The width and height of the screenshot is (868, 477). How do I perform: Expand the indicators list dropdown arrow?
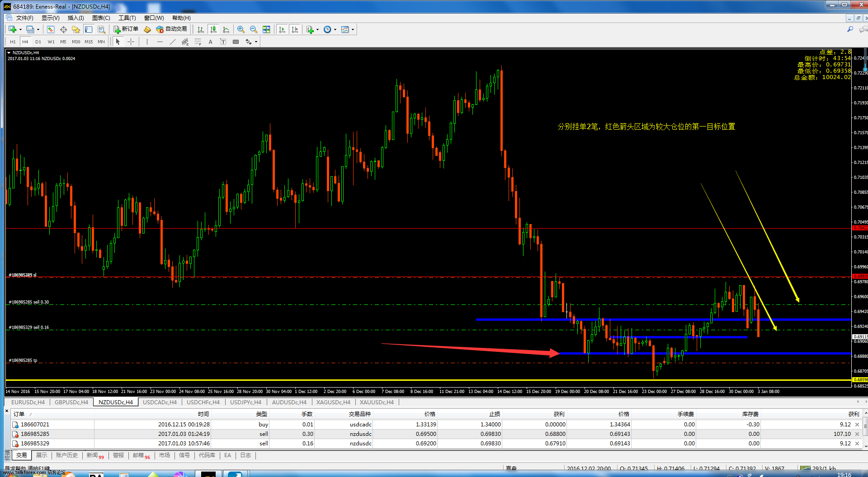(x=317, y=29)
